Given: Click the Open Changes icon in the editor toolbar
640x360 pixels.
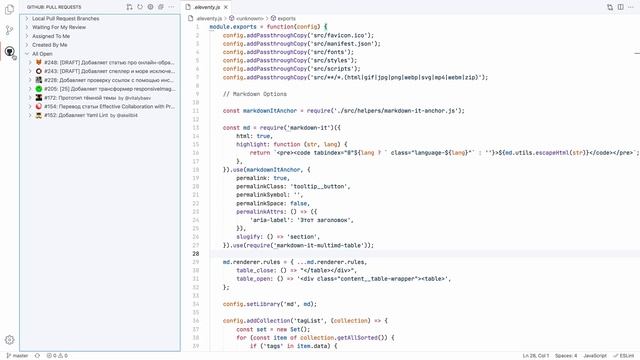Looking at the screenshot, I should 610,7.
